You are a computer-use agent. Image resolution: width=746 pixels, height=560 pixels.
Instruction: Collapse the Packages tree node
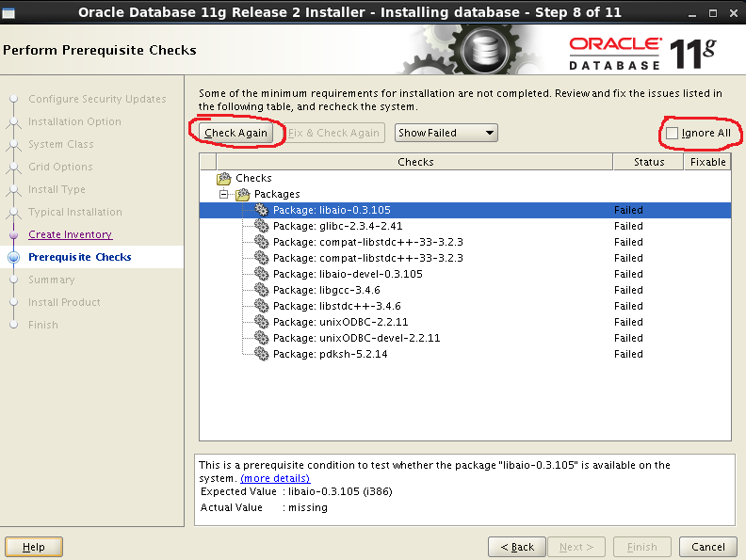click(x=223, y=194)
